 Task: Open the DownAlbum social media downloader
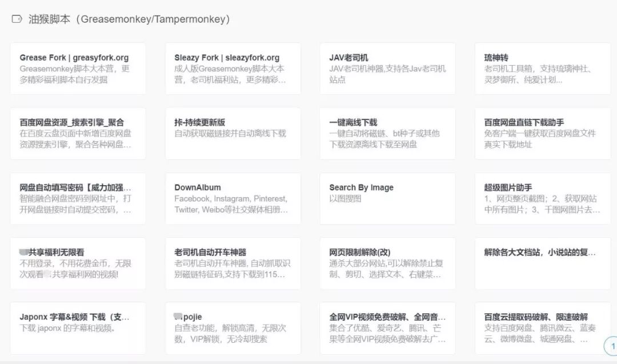tap(233, 199)
